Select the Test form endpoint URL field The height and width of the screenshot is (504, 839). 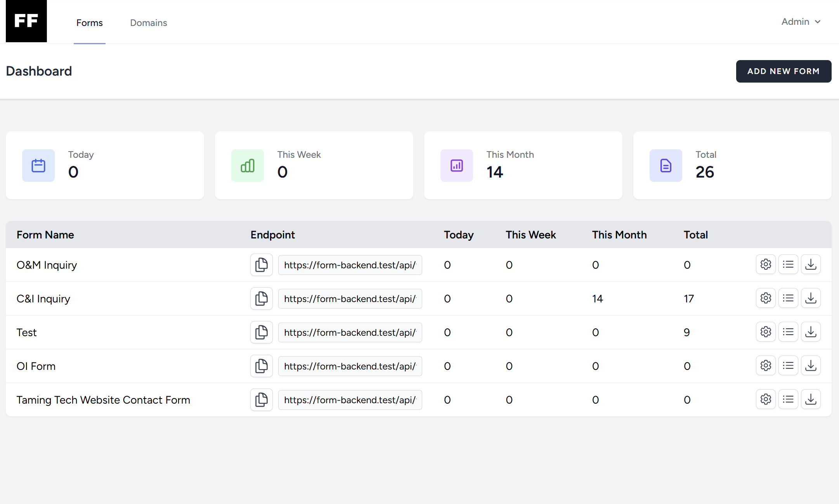point(350,332)
